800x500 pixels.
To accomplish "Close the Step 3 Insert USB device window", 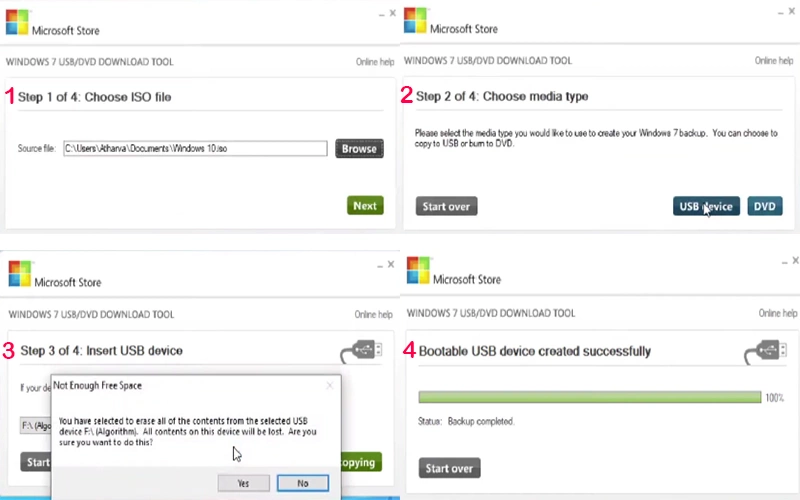I will coord(391,264).
